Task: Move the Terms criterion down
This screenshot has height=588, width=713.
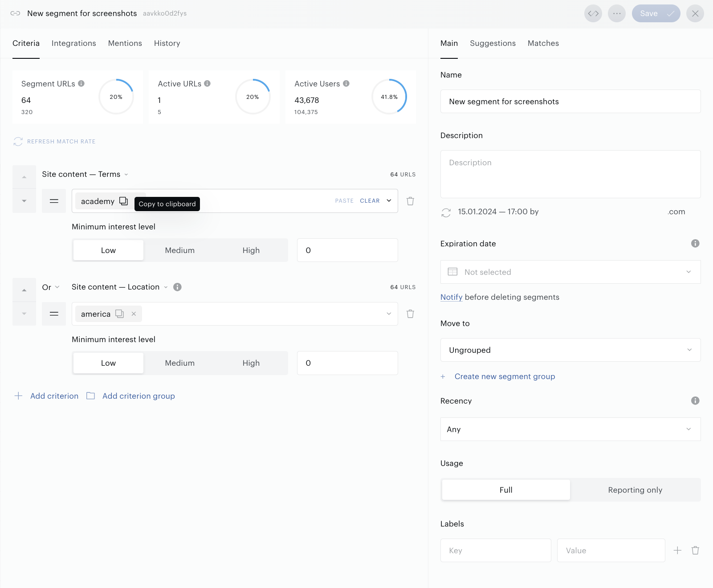Action: click(24, 201)
